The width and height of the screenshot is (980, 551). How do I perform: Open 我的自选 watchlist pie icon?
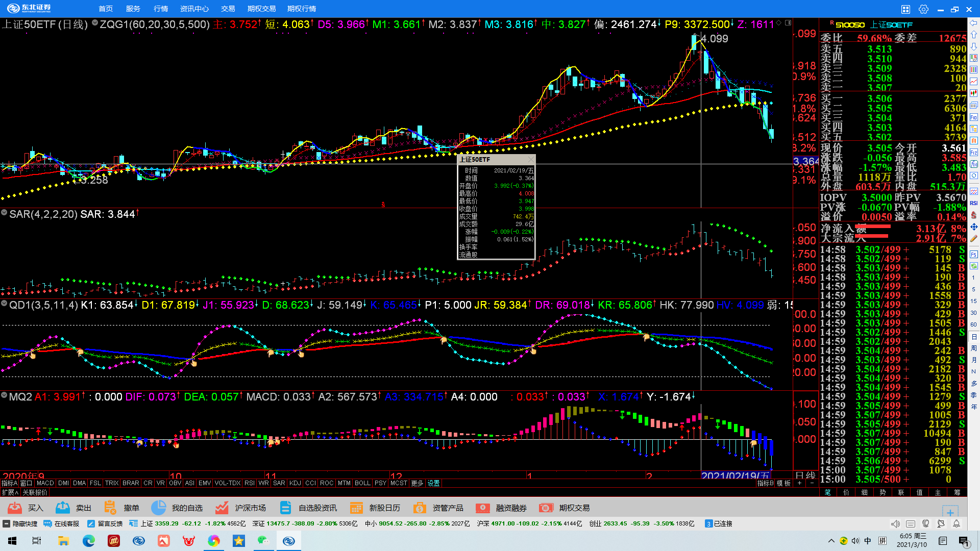(x=159, y=508)
